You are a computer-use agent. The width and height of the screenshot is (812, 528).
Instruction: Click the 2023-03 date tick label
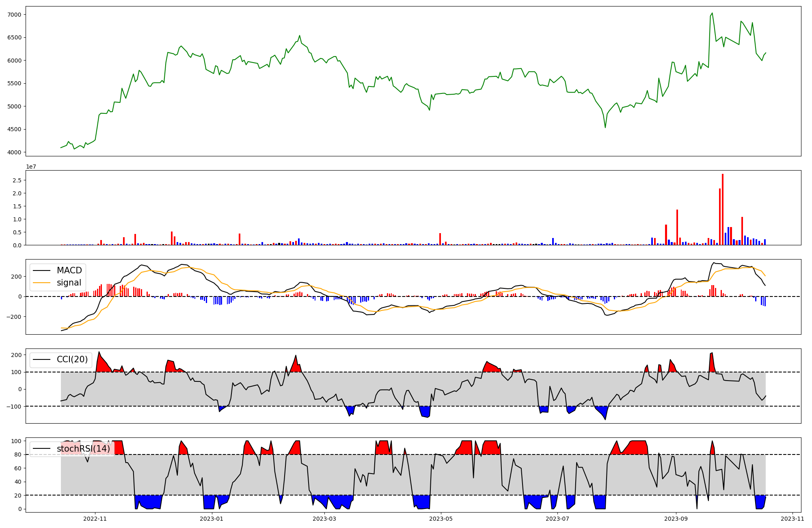324,519
